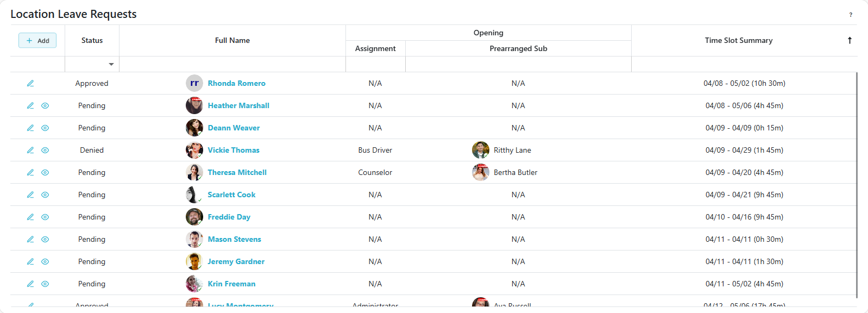The height and width of the screenshot is (313, 868).
Task: Show details with Mason Stevens' eye icon
Action: [45, 239]
